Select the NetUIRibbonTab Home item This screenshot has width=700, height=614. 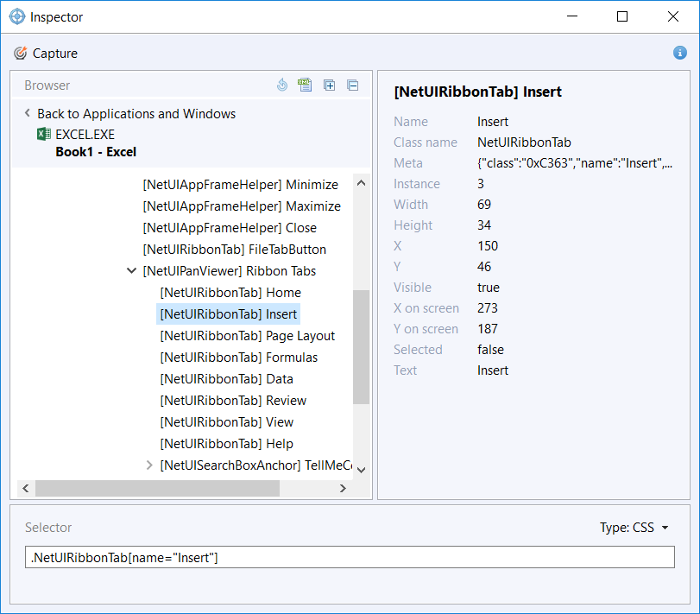[x=230, y=293]
